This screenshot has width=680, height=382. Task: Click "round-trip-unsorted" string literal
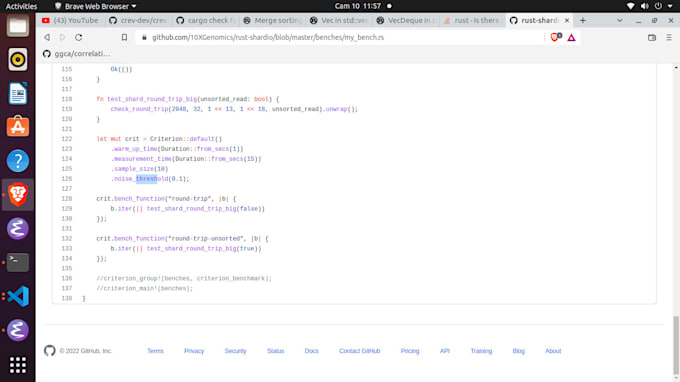click(x=206, y=238)
